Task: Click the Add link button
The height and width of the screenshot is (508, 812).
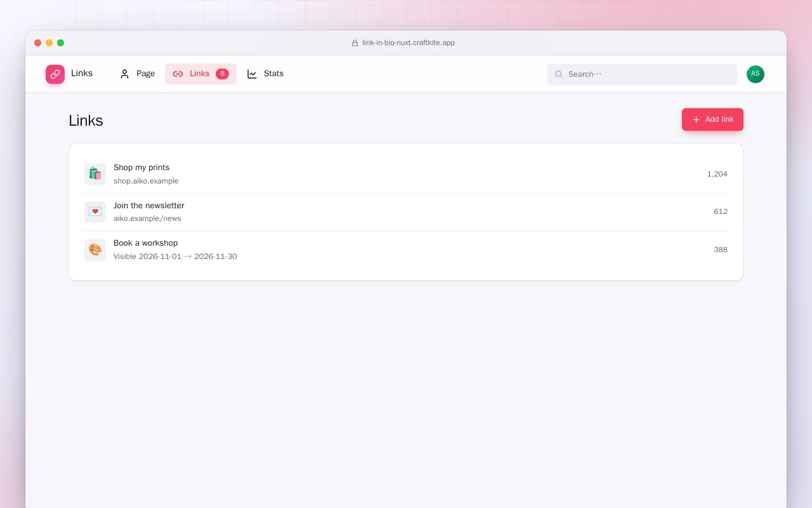Action: click(x=712, y=119)
